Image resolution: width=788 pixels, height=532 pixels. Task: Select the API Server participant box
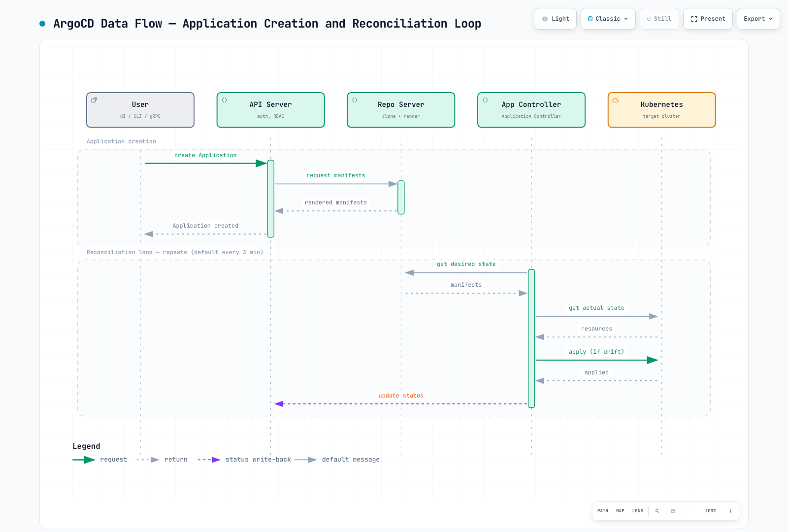[271, 110]
